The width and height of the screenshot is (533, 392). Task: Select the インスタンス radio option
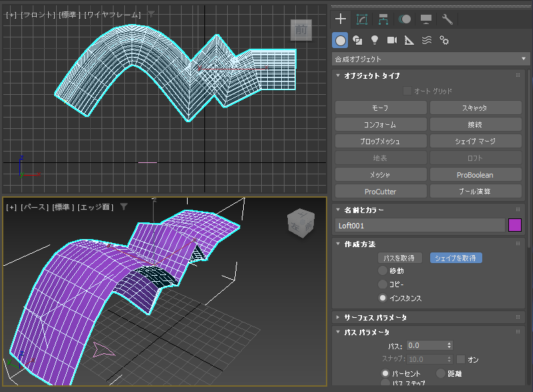pyautogui.click(x=383, y=298)
